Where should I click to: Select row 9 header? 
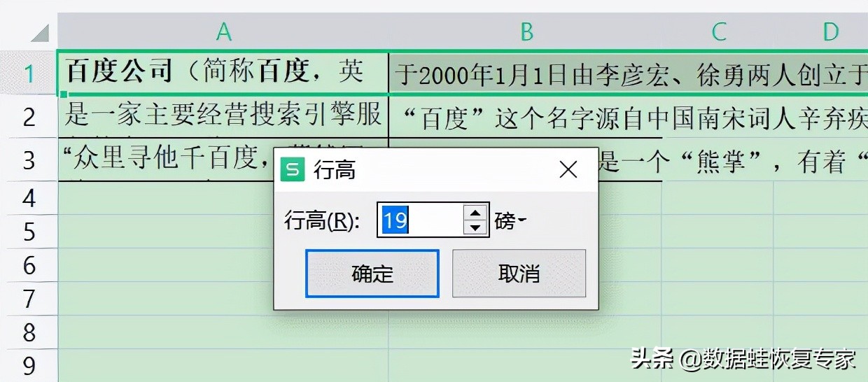pos(29,366)
